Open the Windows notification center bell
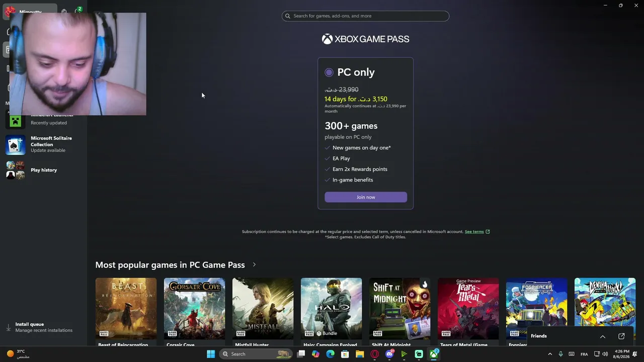 635,354
